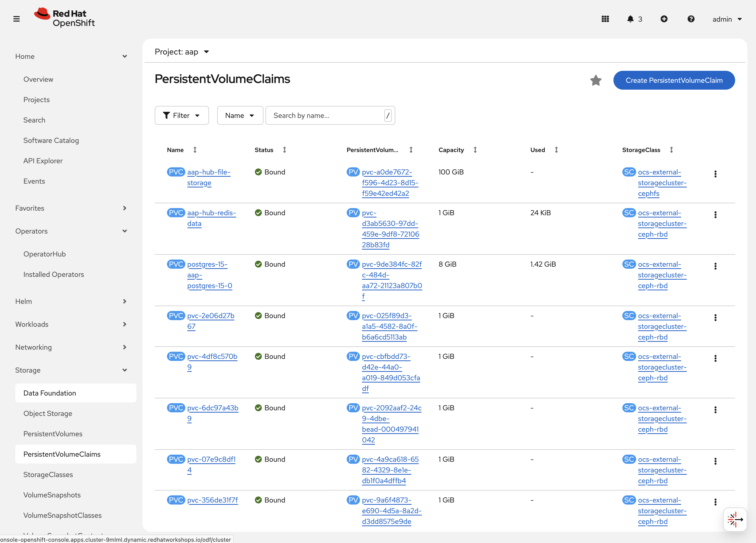Viewport: 756px width, 543px height.
Task: Open the Lightspeed assistant floating icon
Action: click(735, 519)
